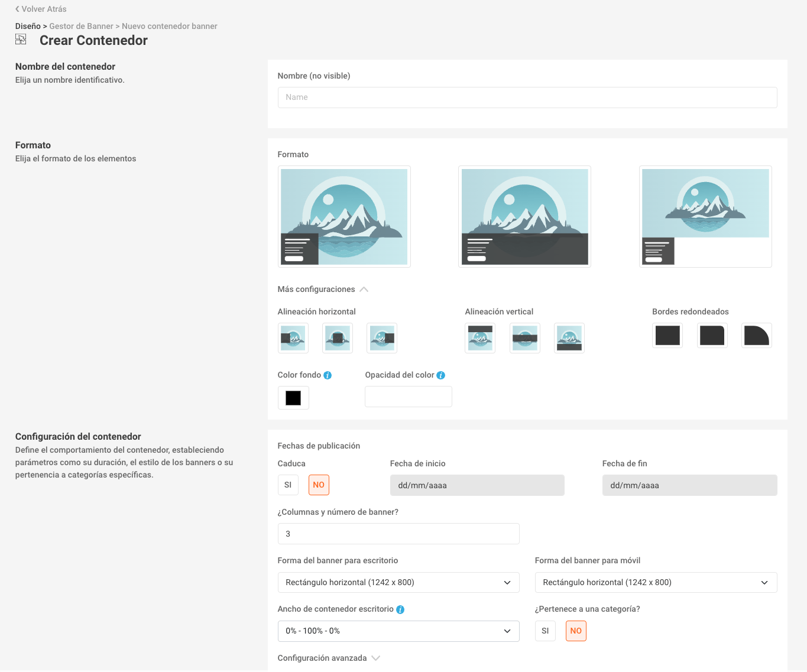This screenshot has width=807, height=672.
Task: Choose fully rounded corner border option
Action: pyautogui.click(x=757, y=336)
